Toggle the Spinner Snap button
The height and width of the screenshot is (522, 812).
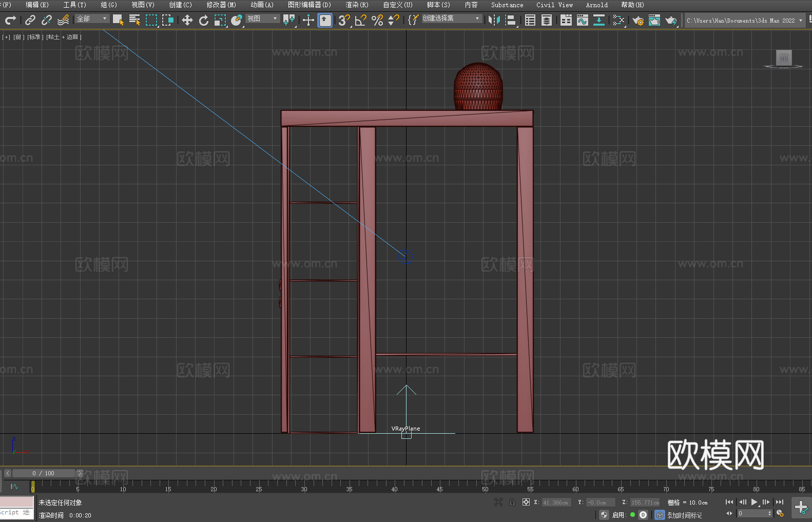(394, 20)
